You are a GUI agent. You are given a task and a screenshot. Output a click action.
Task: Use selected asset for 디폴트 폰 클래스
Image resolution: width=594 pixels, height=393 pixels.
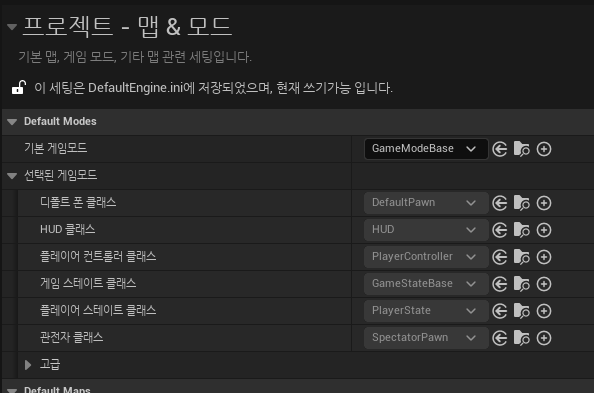500,203
